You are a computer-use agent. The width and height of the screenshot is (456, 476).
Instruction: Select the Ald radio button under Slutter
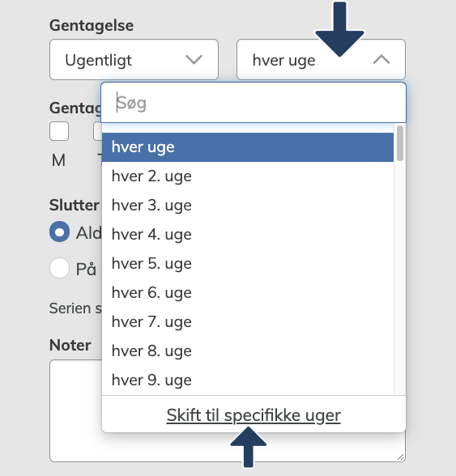tap(60, 232)
